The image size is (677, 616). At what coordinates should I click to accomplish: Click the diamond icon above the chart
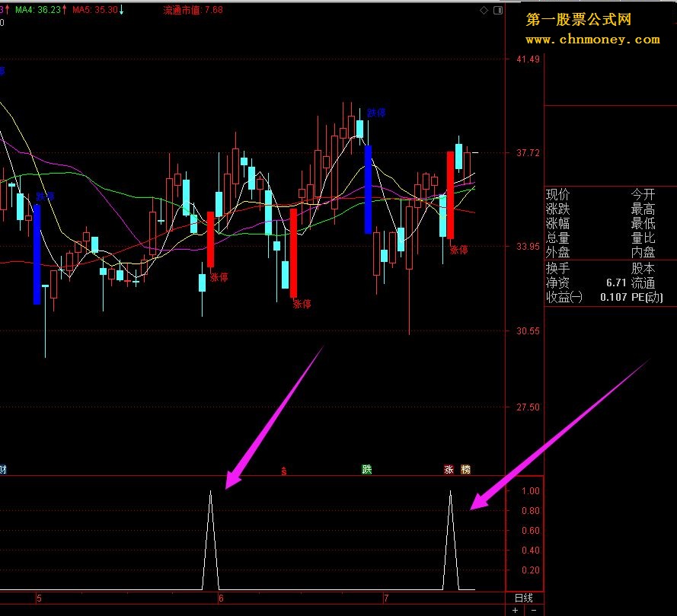coord(484,11)
